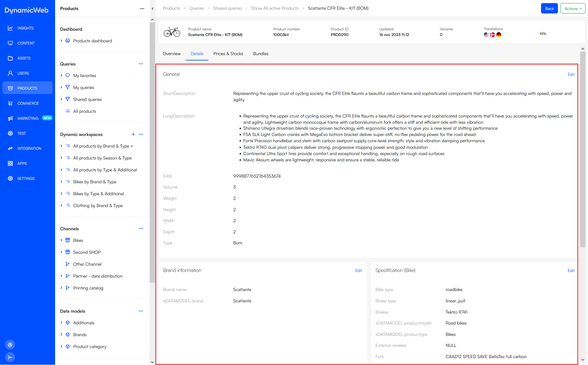Open the Test gear icon
Image resolution: width=588 pixels, height=365 pixels.
pyautogui.click(x=10, y=133)
